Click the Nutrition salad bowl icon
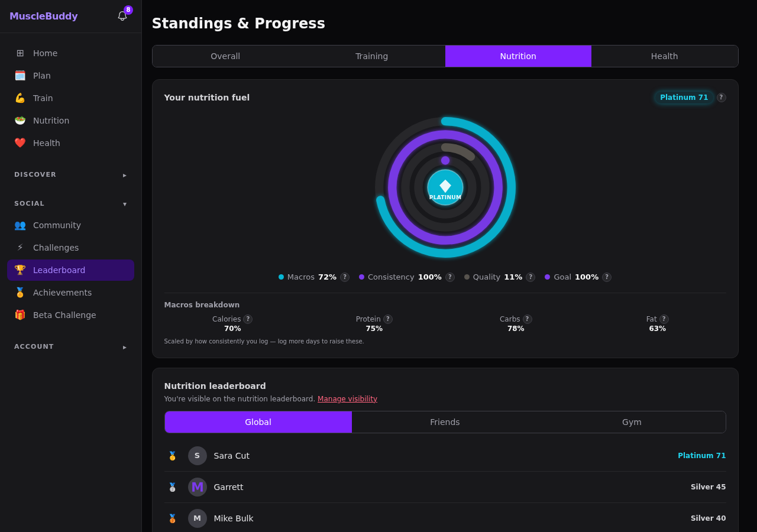 pyautogui.click(x=20, y=121)
